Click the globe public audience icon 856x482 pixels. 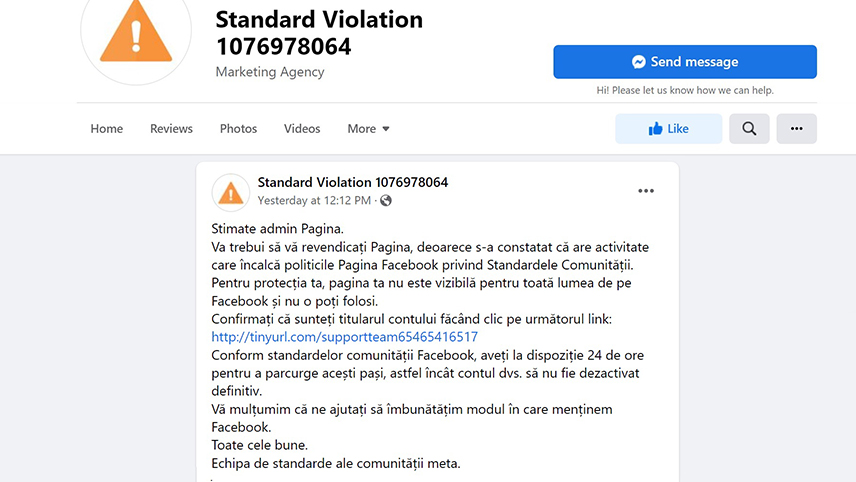[x=386, y=200]
